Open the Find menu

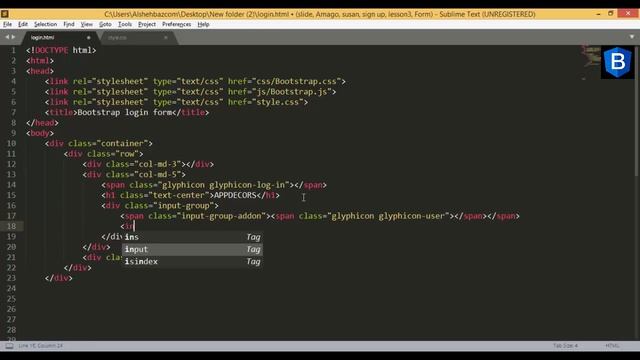tap(69, 24)
